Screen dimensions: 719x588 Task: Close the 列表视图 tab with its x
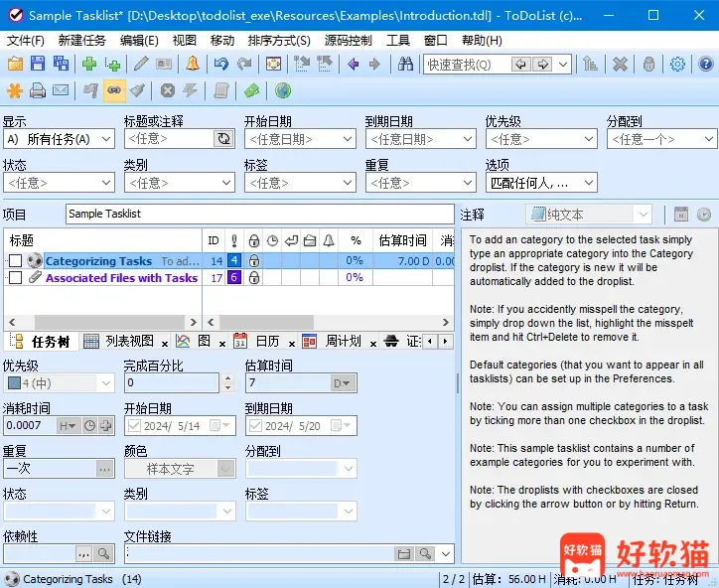165,343
